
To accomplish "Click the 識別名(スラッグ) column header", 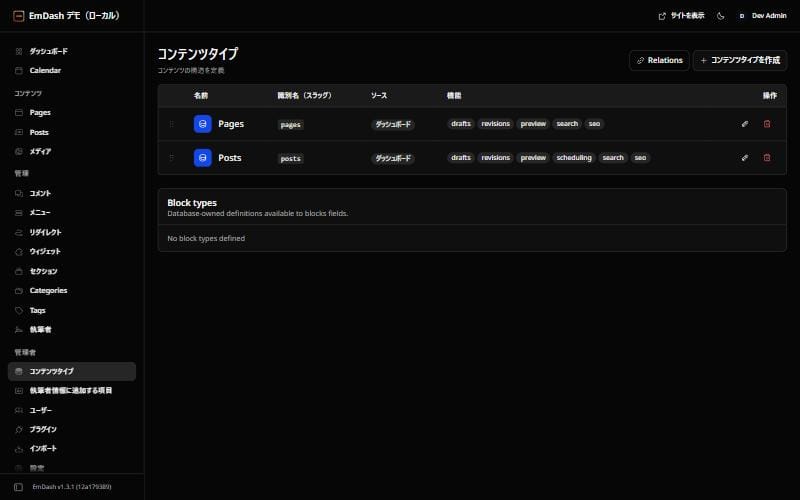I will coord(304,95).
